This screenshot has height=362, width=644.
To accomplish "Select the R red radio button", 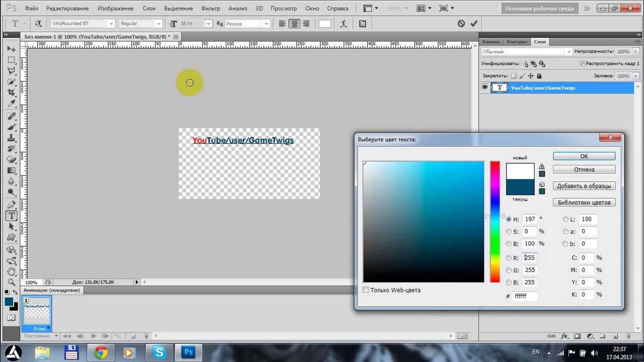I will pyautogui.click(x=509, y=258).
